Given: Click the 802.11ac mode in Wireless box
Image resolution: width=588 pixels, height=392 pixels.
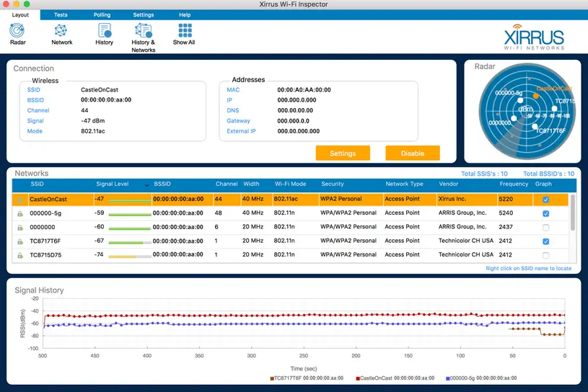Looking at the screenshot, I should point(93,131).
